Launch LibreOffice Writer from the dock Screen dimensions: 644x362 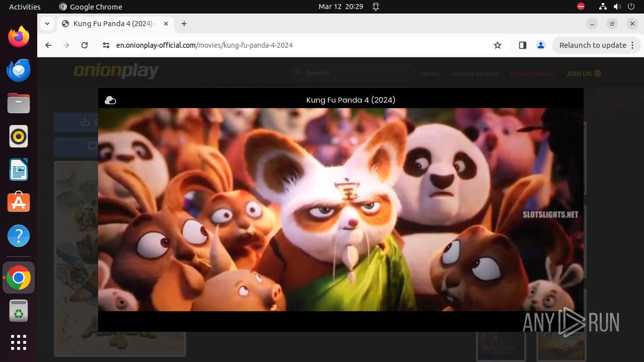(19, 169)
